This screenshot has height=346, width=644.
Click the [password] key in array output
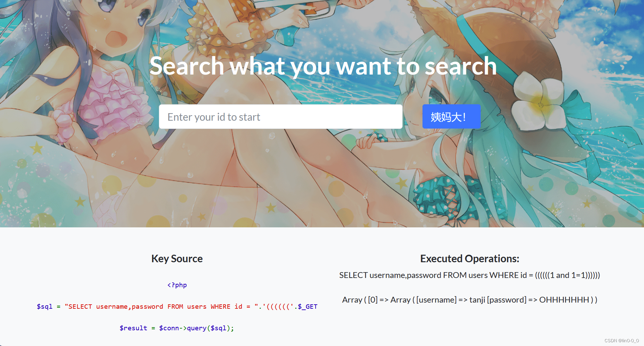[506, 300]
